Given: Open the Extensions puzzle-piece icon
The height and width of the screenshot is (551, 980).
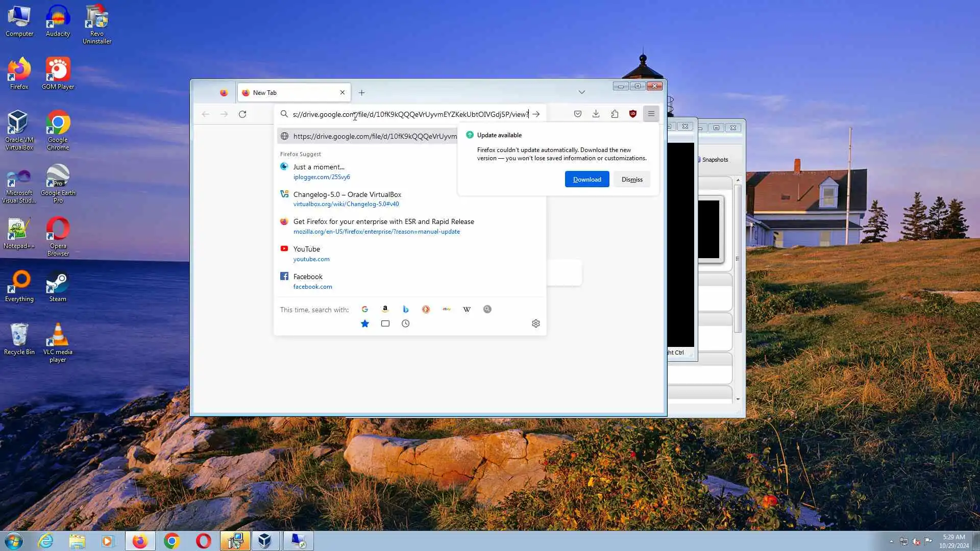Looking at the screenshot, I should click(x=615, y=114).
